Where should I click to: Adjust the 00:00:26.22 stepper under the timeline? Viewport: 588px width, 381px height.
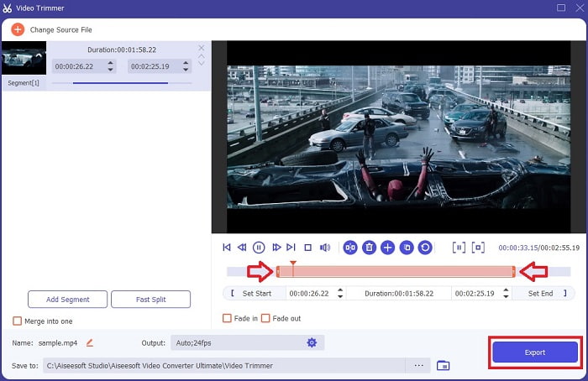coord(340,294)
